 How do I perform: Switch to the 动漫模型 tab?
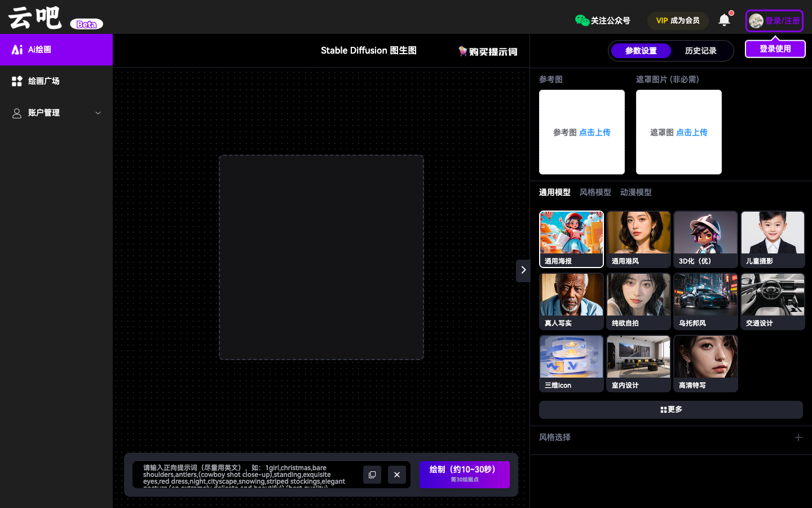[636, 192]
